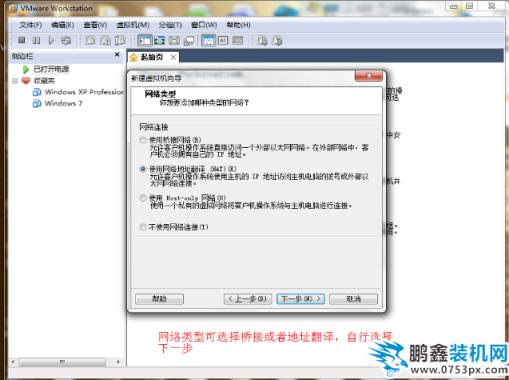Click sidebar horizontal scrollbar left arrow
Viewport: 509px width, 380px height.
[13, 362]
